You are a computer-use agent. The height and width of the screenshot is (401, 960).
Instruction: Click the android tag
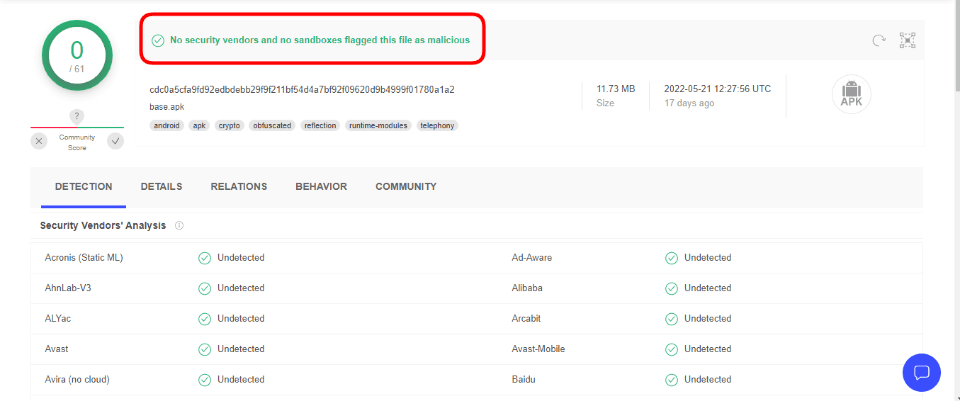(x=167, y=126)
